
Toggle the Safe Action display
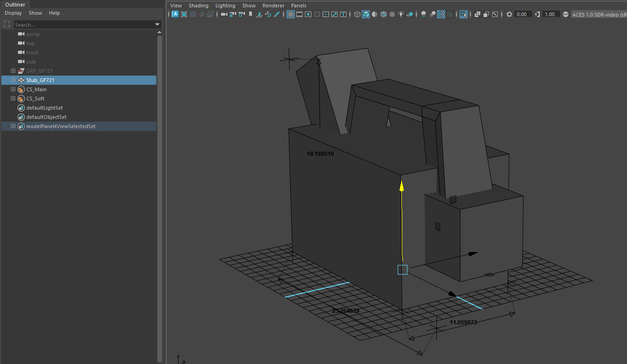[x=334, y=14]
